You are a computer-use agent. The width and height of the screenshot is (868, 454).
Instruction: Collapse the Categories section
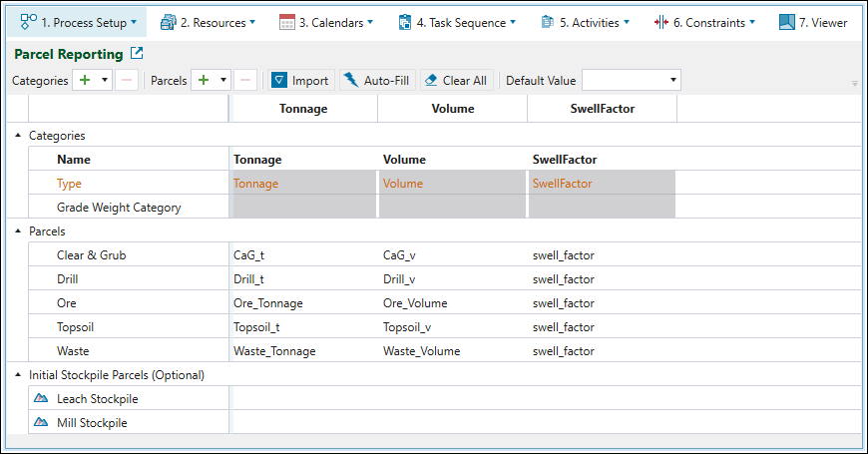click(x=18, y=136)
